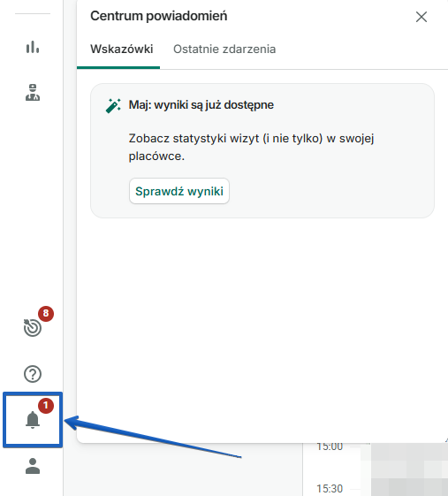Image resolution: width=448 pixels, height=496 pixels.
Task: Switch to the Wskazówki tab
Action: pos(121,49)
